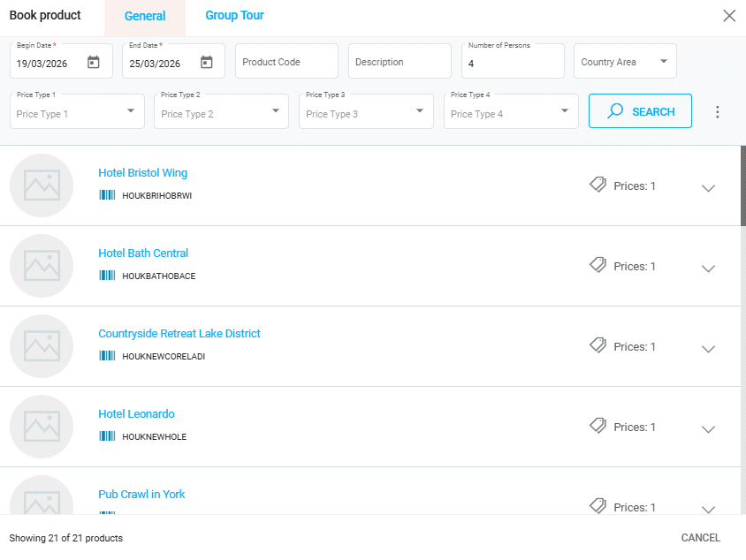The height and width of the screenshot is (560, 746).
Task: Focus the Product Code input field
Action: (286, 62)
